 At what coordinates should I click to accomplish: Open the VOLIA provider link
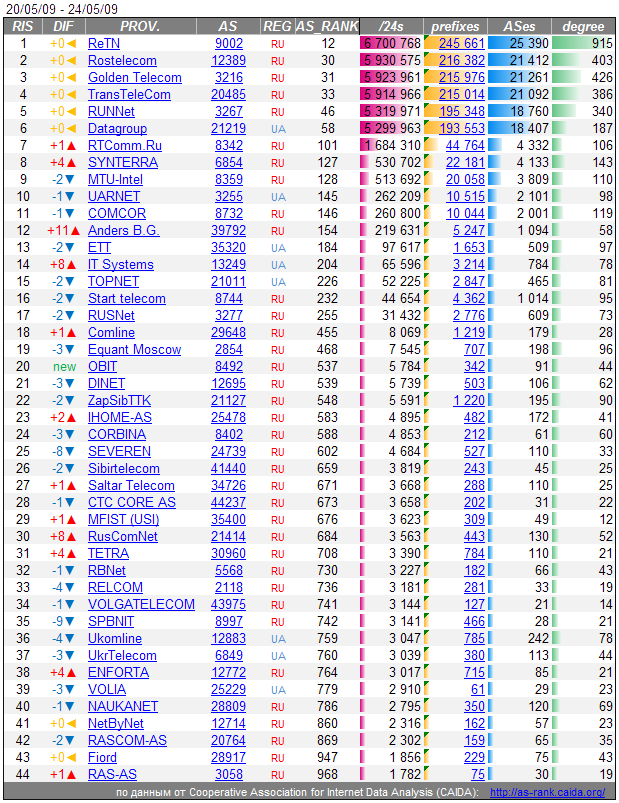pyautogui.click(x=107, y=689)
